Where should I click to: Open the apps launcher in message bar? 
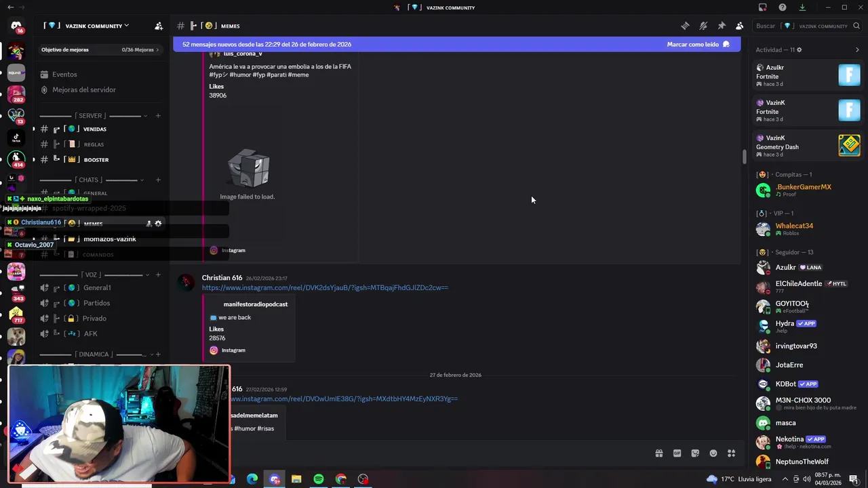click(732, 453)
